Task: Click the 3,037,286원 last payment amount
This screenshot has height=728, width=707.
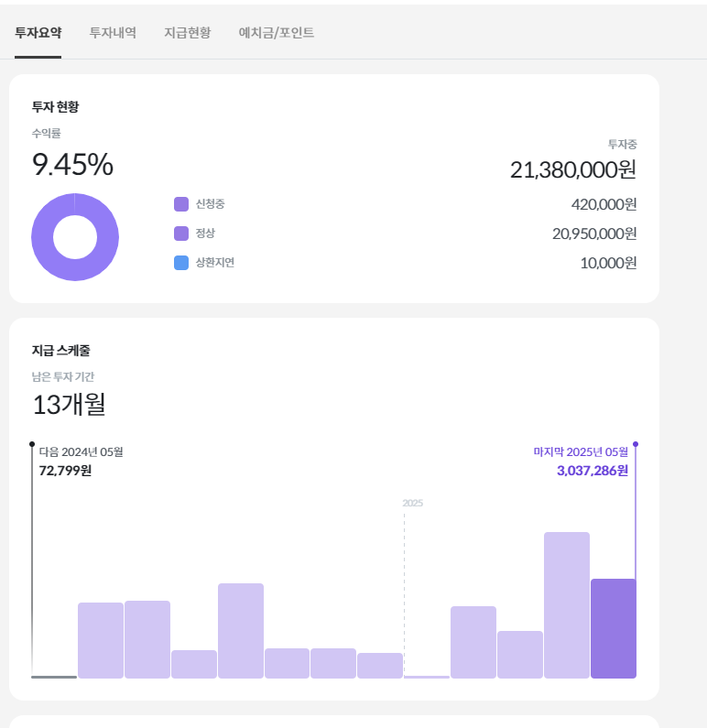Action: coord(593,471)
